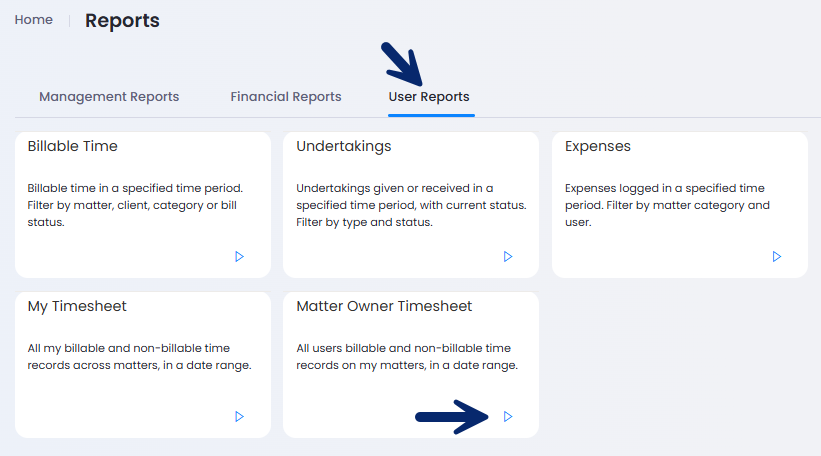821x456 pixels.
Task: Click the Reports page heading
Action: 122,21
